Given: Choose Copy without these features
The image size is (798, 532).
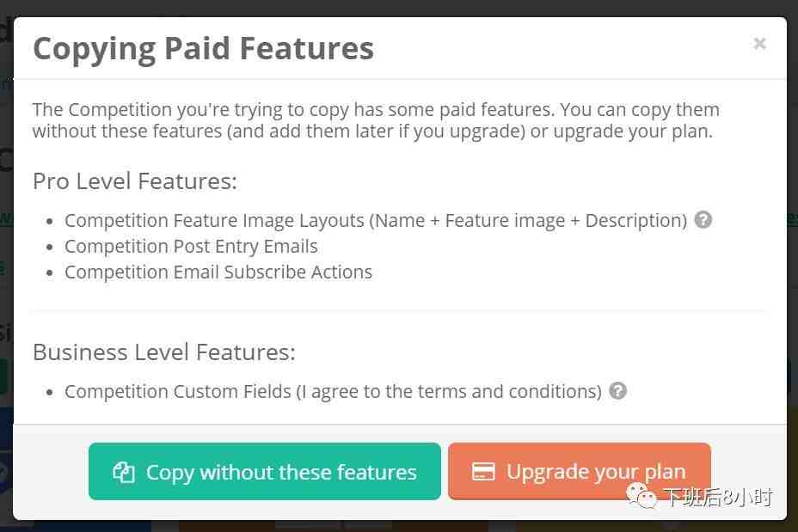Looking at the screenshot, I should 265,472.
